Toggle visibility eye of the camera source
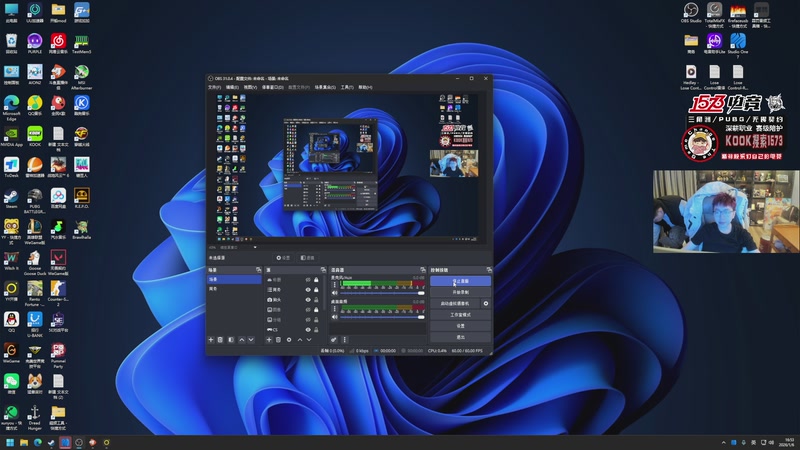This screenshot has width=800, height=450. point(308,299)
